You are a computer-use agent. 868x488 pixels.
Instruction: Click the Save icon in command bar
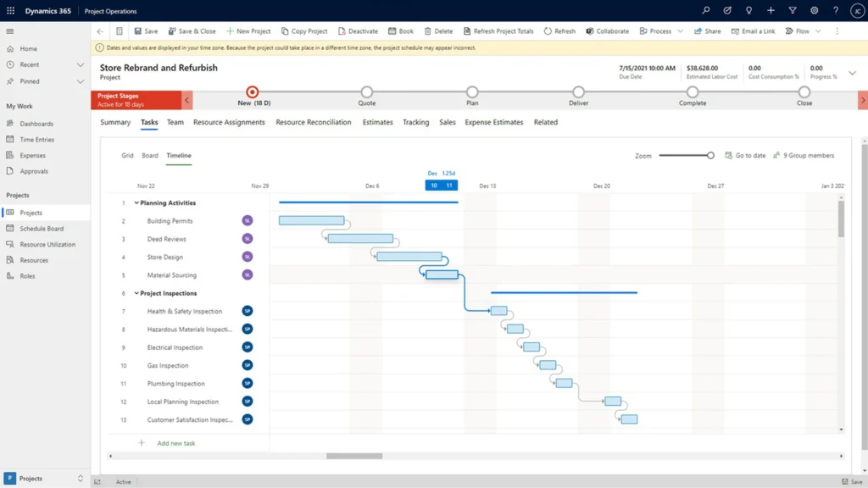coord(139,31)
